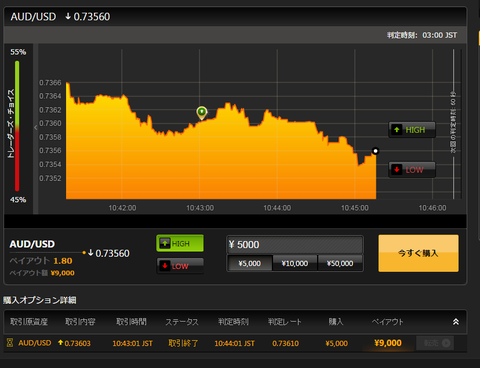Choose the ¥5,000 preset amount
Viewport: 480px width, 368px height.
pos(250,263)
